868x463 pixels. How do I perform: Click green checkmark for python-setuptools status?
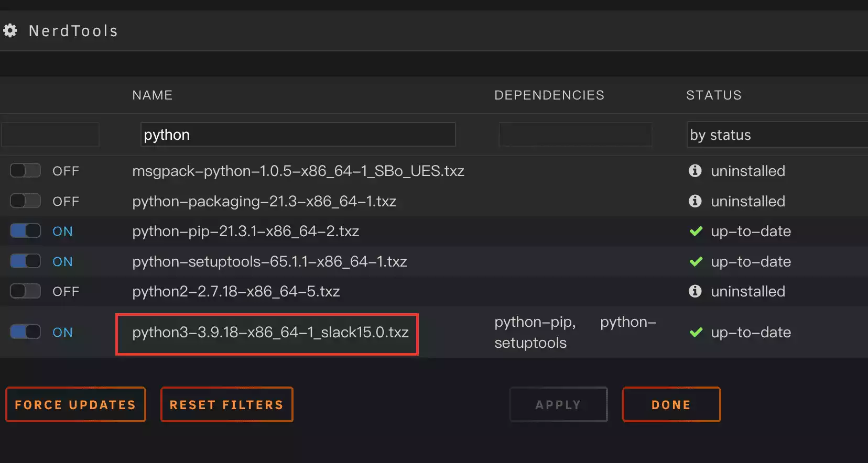[x=696, y=262]
